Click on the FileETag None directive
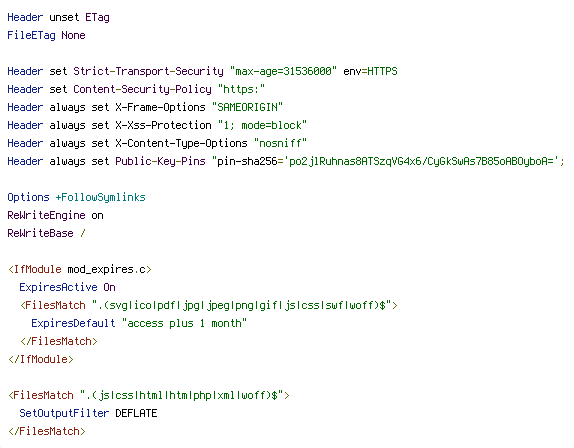This screenshot has height=448, width=574. pos(46,35)
